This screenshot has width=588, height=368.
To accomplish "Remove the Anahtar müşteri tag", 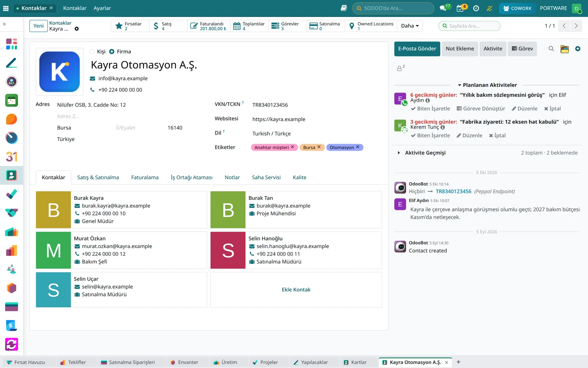I will point(293,147).
